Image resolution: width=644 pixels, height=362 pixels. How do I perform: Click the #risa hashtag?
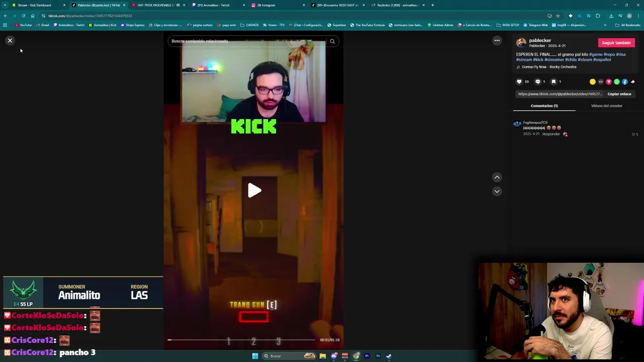pyautogui.click(x=621, y=54)
